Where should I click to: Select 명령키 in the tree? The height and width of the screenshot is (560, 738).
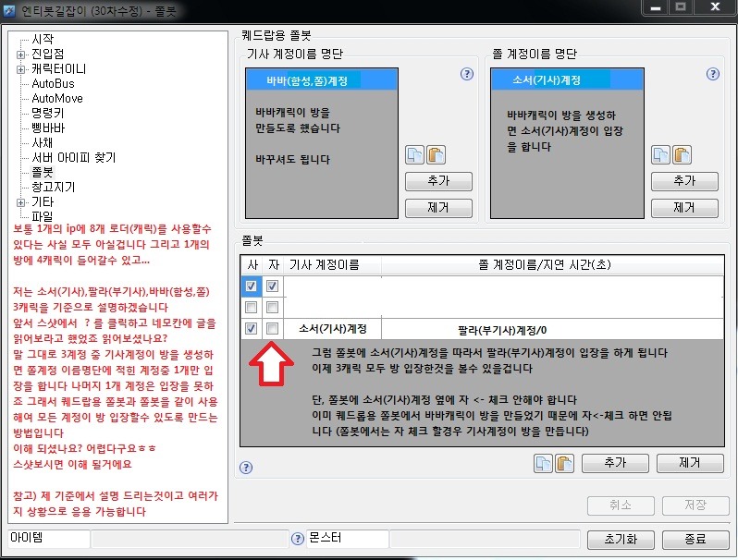coord(47,114)
